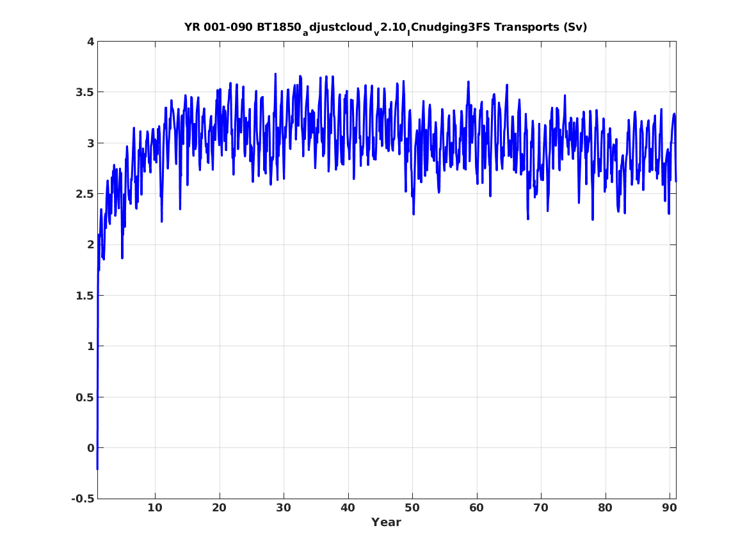The image size is (747, 560).
Task: Click the y-axis tick label 0
Action: coord(90,448)
